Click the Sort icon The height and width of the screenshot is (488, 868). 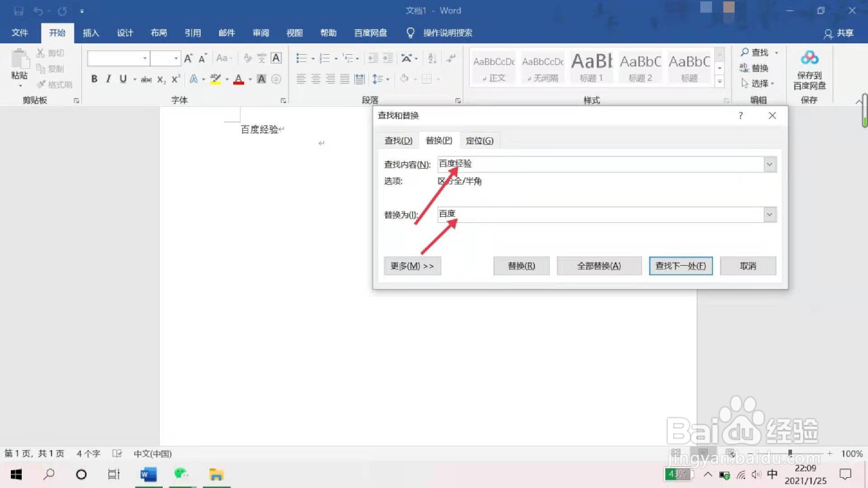(432, 58)
